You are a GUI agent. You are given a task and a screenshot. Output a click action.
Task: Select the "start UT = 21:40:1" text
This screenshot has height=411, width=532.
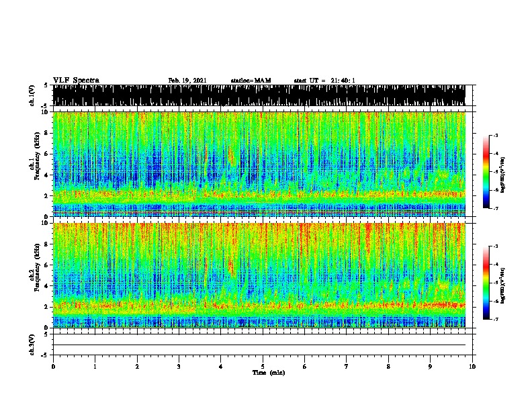coord(324,81)
